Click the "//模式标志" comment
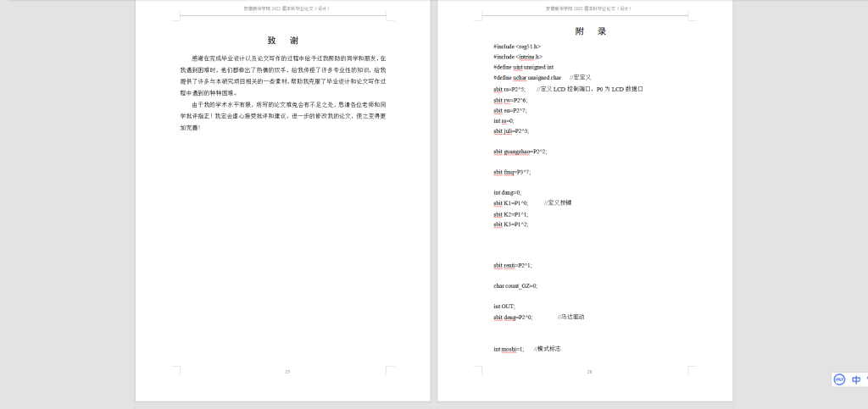This screenshot has height=409, width=868. (548, 349)
